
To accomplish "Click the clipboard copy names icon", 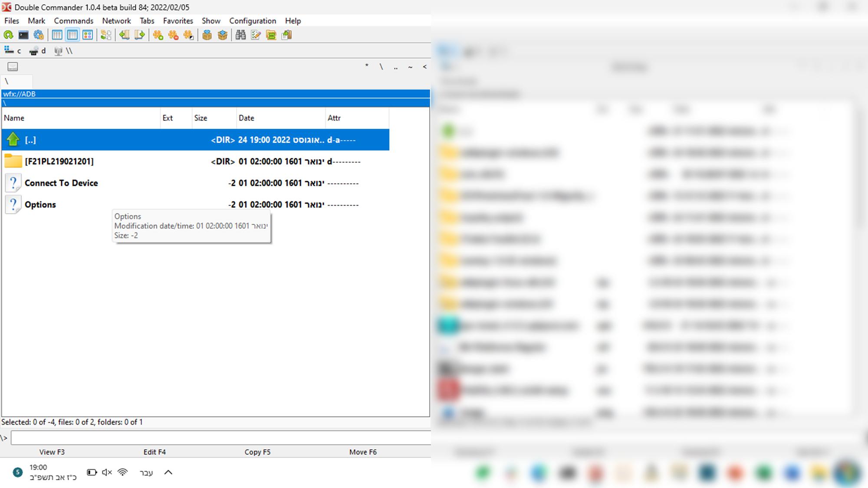I will click(287, 35).
